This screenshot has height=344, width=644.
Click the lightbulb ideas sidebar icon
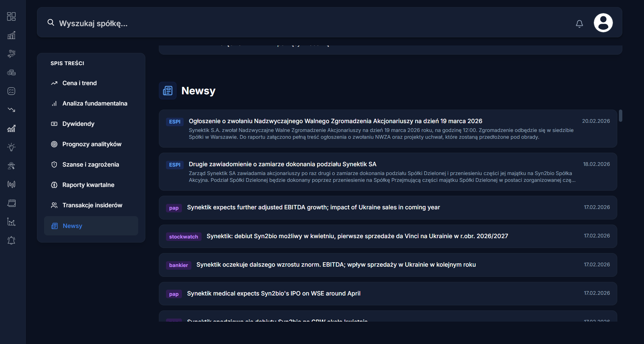[12, 147]
